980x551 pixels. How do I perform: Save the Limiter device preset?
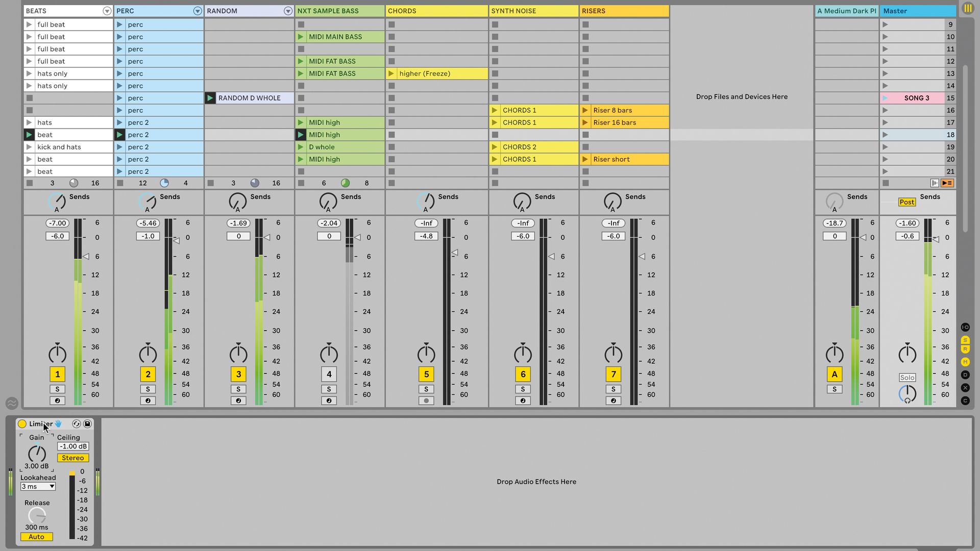[88, 423]
